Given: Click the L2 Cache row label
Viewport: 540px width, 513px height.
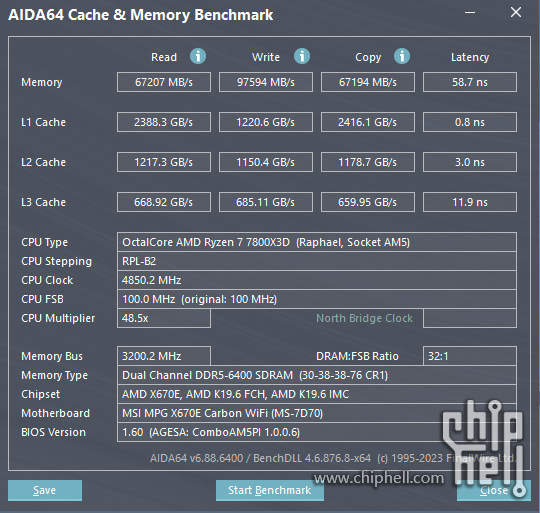Looking at the screenshot, I should coord(43,162).
